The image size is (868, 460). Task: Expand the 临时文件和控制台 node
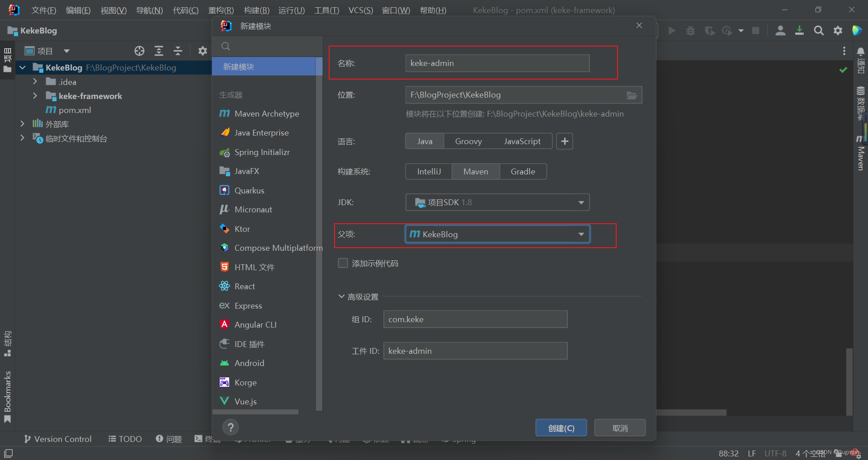click(x=23, y=138)
